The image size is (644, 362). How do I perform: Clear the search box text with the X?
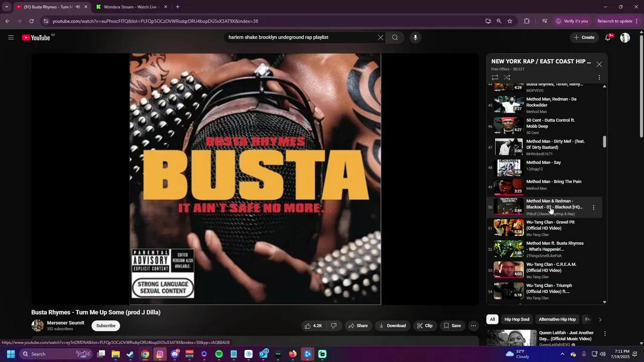[380, 37]
